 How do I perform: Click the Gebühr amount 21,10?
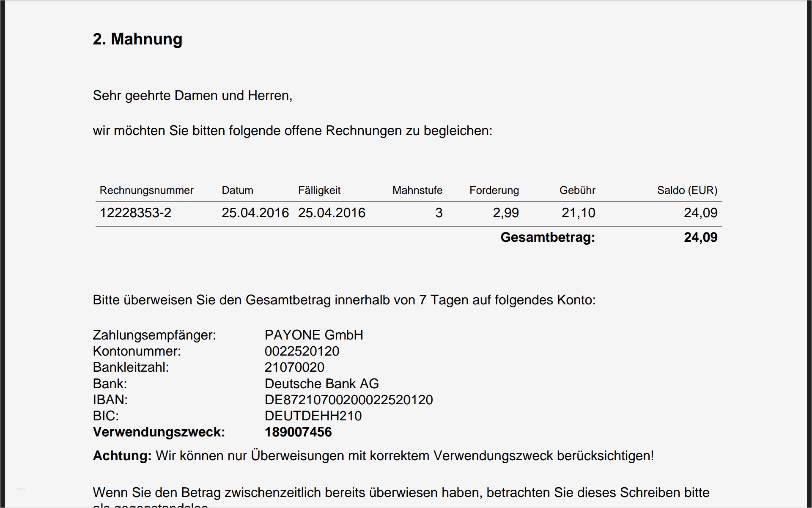(578, 213)
